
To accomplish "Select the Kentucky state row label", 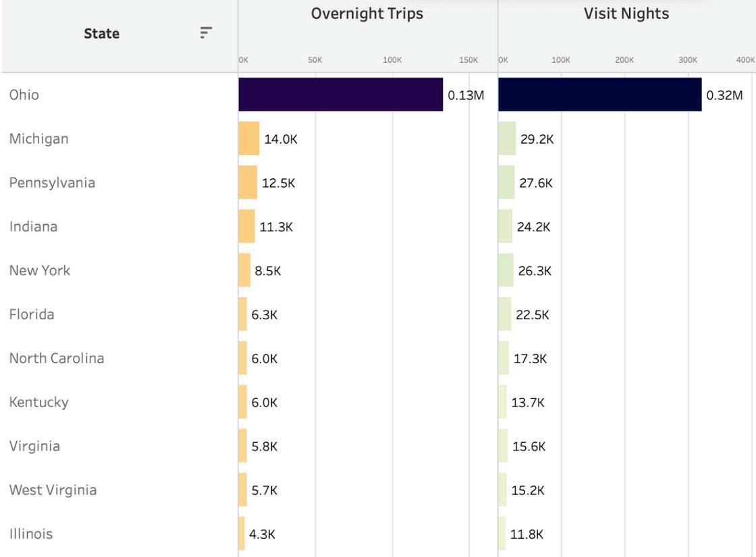I will [38, 402].
